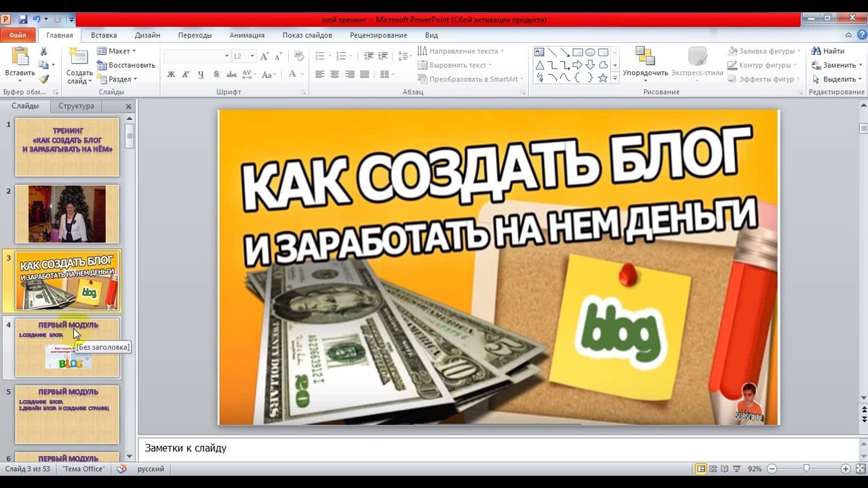Decrease font size with small A icon
Screen dimensions: 868x488
(x=279, y=56)
